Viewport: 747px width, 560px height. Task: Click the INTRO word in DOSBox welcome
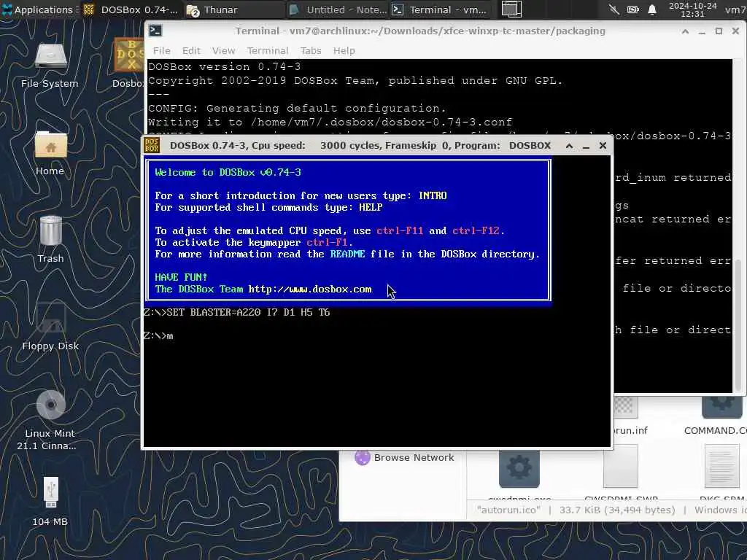pos(433,195)
